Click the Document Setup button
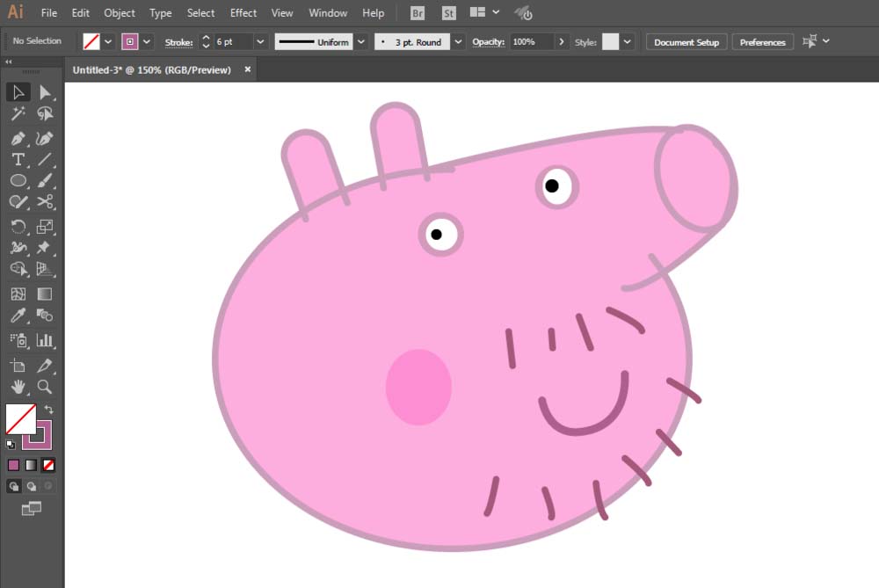This screenshot has width=879, height=588. tap(686, 42)
